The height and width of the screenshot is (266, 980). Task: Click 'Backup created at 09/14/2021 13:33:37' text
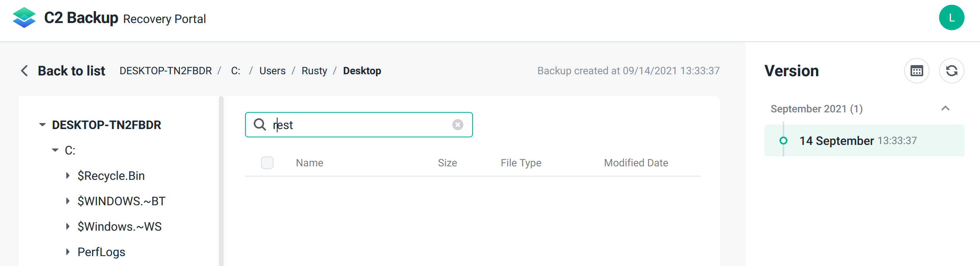tap(629, 71)
